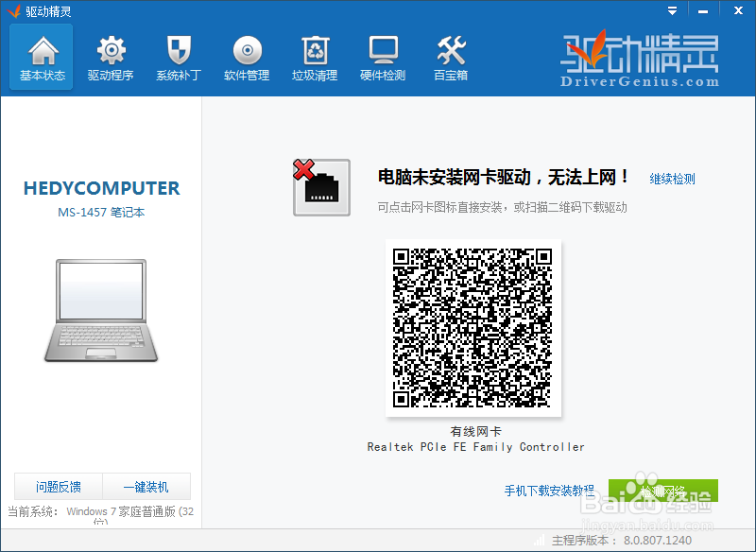Click the Windows 7 家庭普通版 system text
The width and height of the screenshot is (756, 552).
129,514
